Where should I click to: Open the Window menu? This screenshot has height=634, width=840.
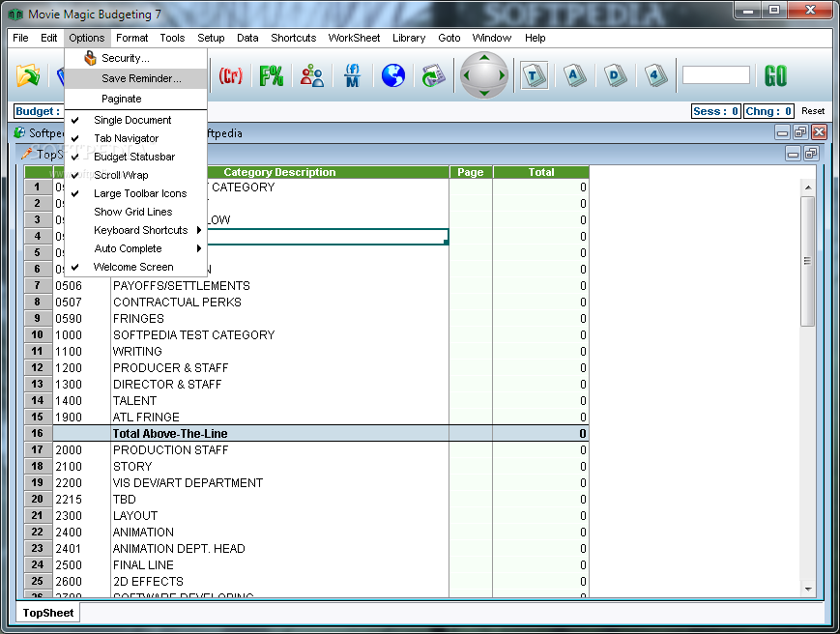492,38
